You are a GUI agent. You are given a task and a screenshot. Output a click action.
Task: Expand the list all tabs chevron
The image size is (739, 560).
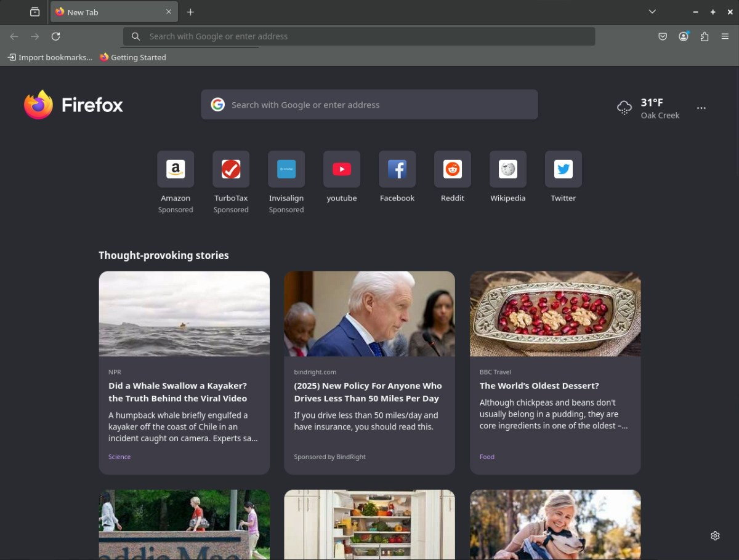point(652,12)
